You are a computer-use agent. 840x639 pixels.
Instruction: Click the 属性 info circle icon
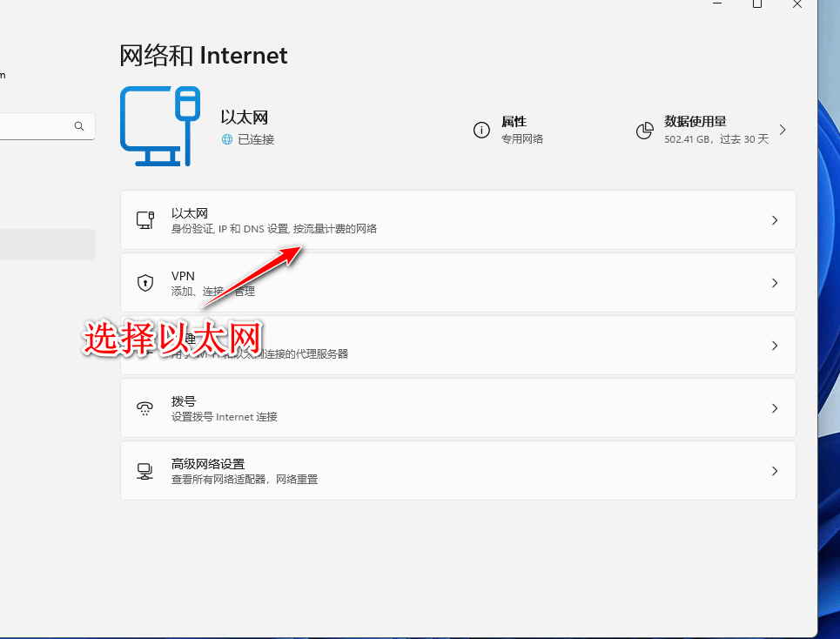coord(481,130)
